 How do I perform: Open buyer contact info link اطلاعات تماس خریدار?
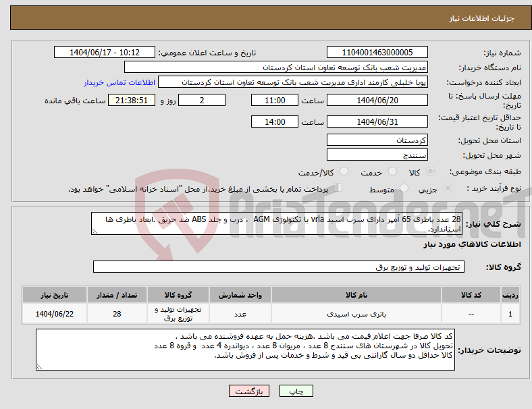click(119, 82)
